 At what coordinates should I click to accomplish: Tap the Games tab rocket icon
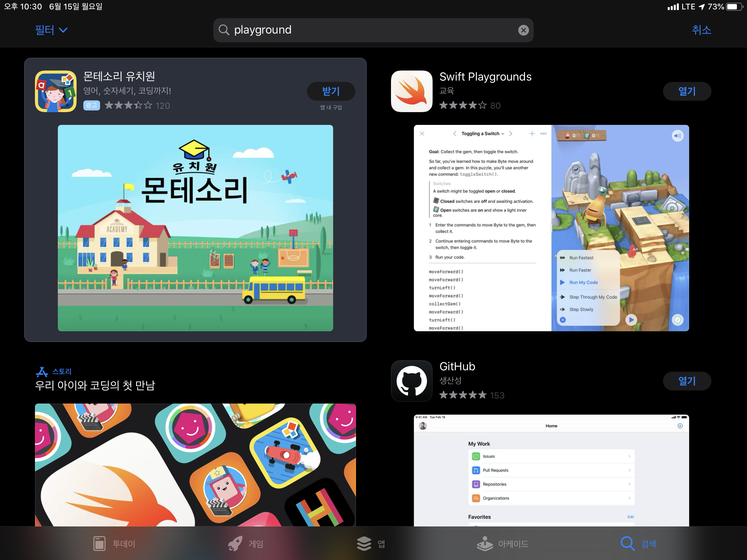235,544
